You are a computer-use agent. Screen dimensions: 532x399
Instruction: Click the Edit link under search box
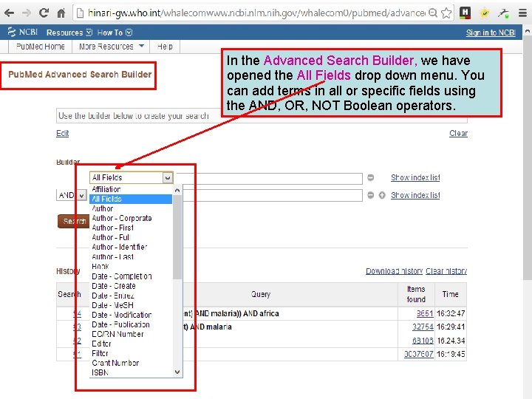coord(62,133)
